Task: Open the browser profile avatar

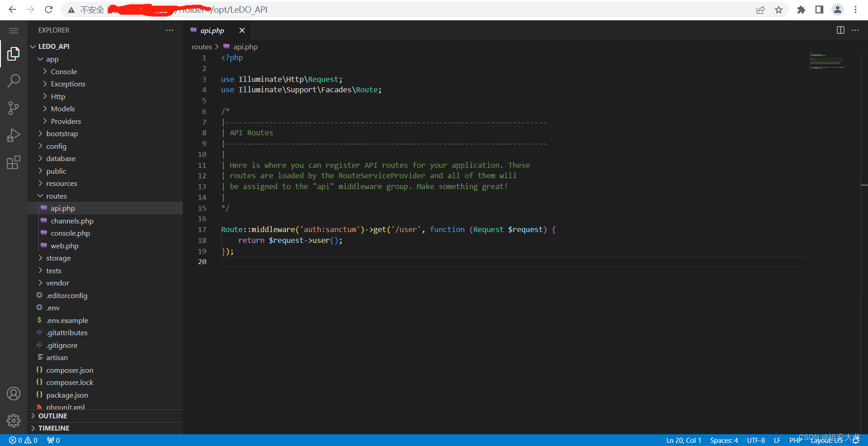Action: point(837,10)
